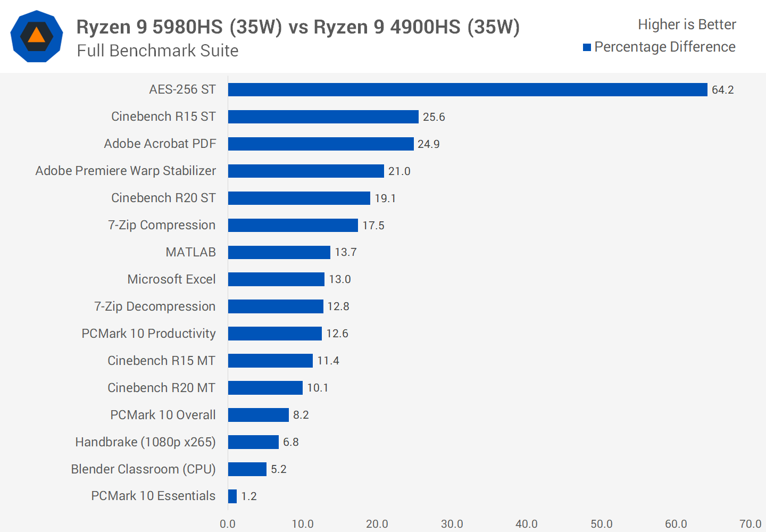Click the Full Benchmark Suite subtitle
Screen dimensions: 766x532
157,51
